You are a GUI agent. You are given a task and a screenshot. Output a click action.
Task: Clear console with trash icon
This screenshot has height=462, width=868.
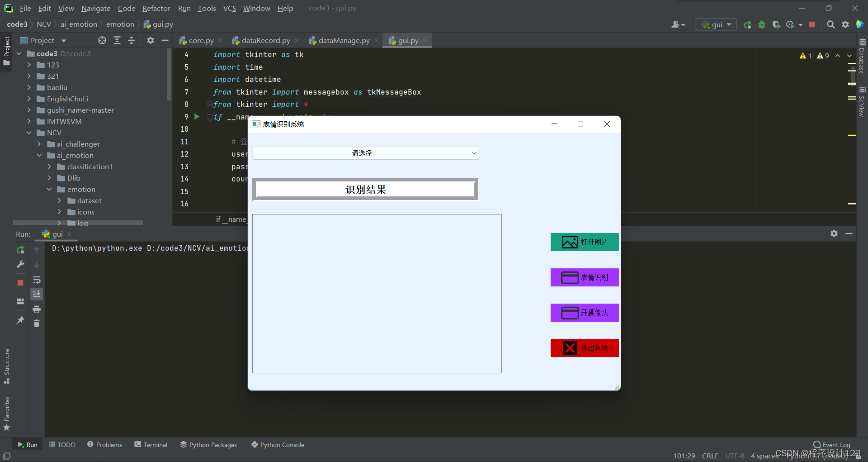(x=37, y=323)
